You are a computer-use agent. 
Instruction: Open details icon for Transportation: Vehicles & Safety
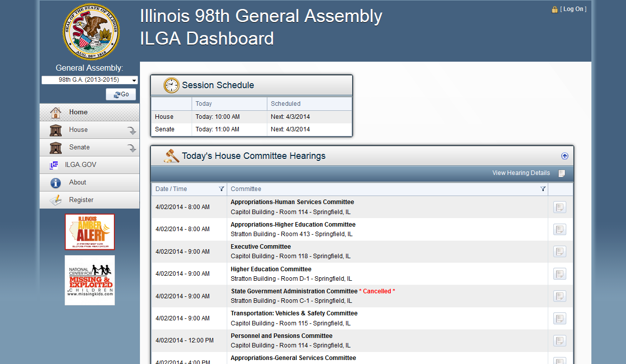(x=560, y=318)
